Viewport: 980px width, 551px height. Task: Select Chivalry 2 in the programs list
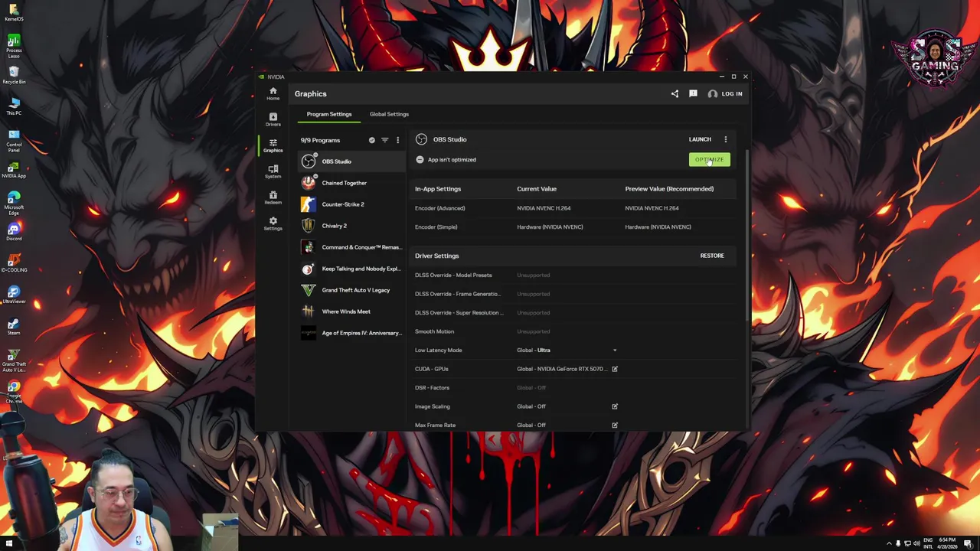(351, 226)
